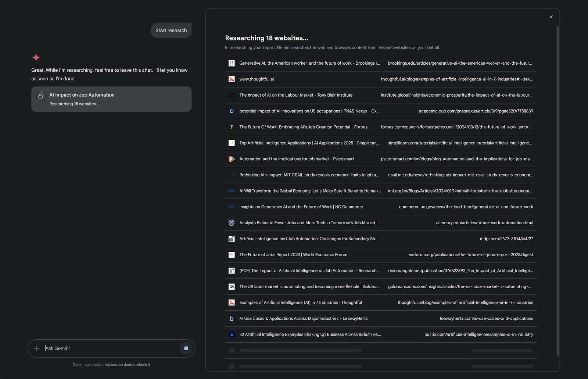Open the Brookings Generative AI article title
588x379 pixels.
[x=309, y=63]
